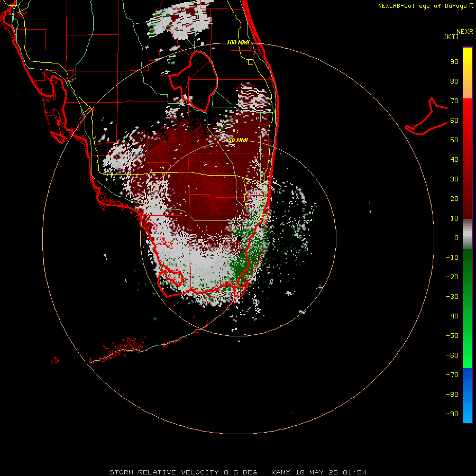Click the 50 NMI range ring label
The image size is (476, 476).
[x=238, y=140]
